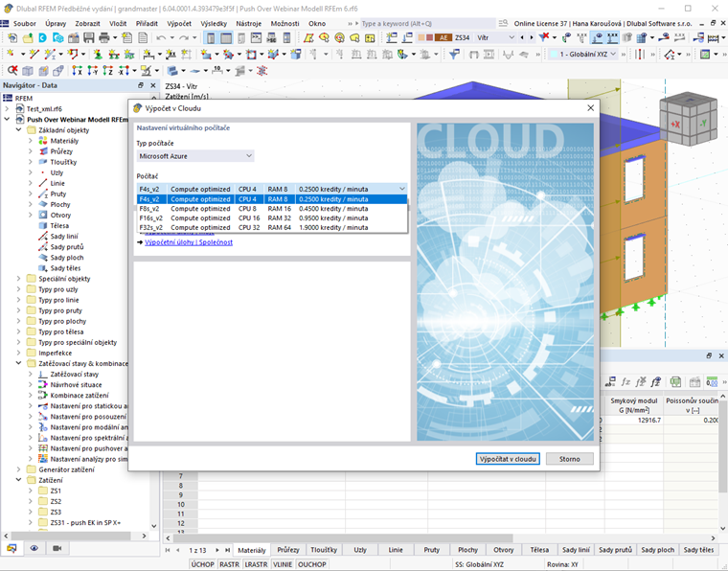Toggle LRASTR in status bar

[257, 564]
